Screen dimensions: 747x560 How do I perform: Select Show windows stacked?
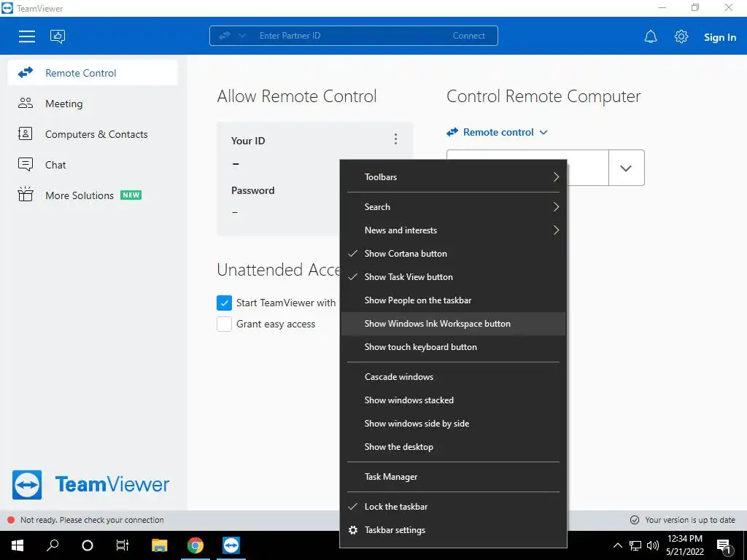[x=453, y=400]
